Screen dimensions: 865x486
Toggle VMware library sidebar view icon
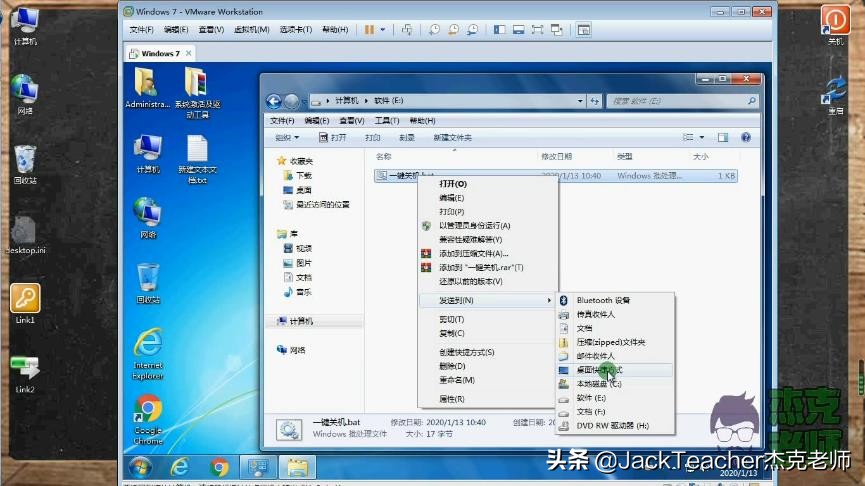point(499,30)
